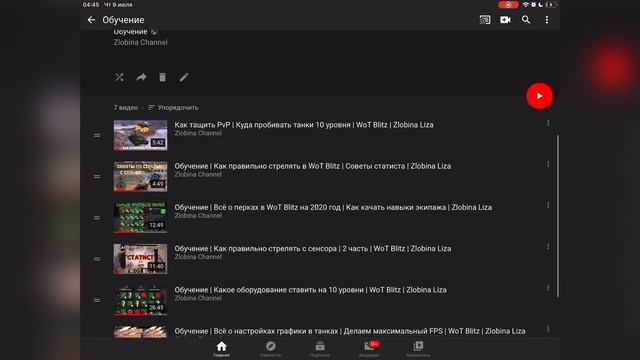The image size is (640, 360).
Task: Open the Cast to device icon
Action: pyautogui.click(x=485, y=20)
